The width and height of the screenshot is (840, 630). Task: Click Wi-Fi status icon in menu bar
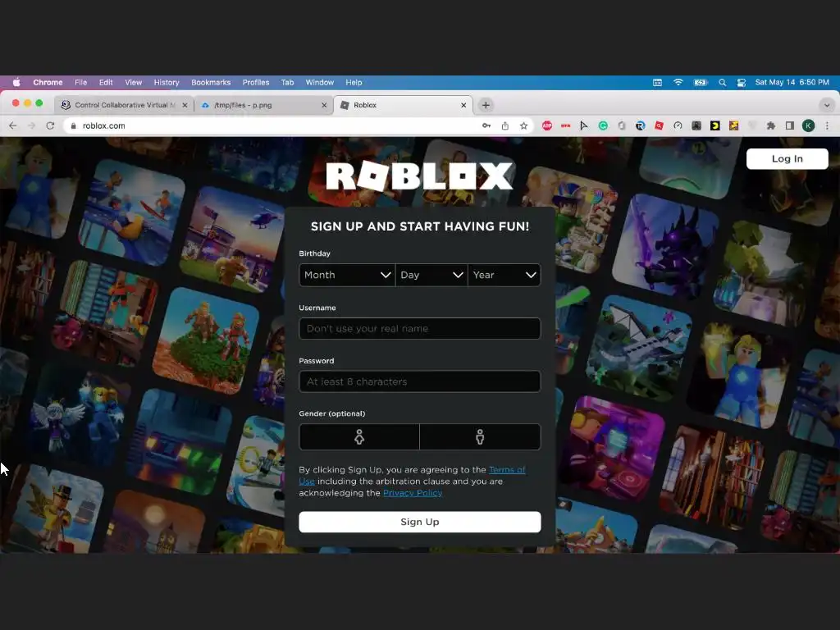click(678, 82)
